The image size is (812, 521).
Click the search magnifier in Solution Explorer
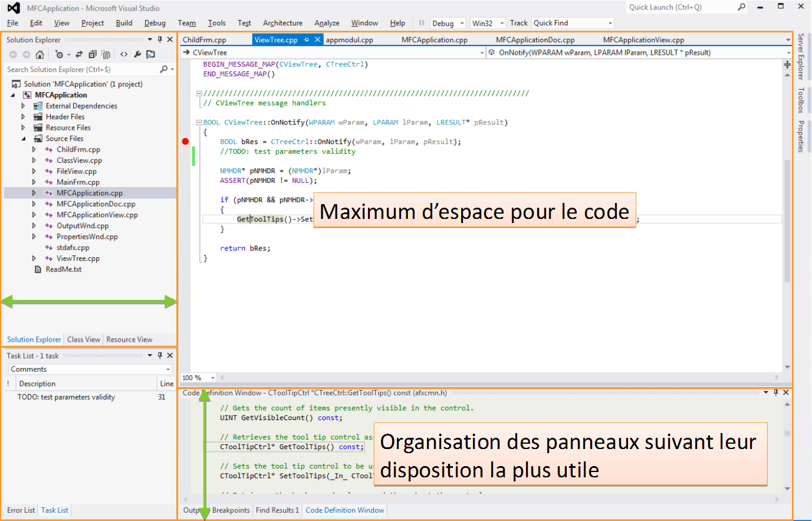[x=164, y=69]
